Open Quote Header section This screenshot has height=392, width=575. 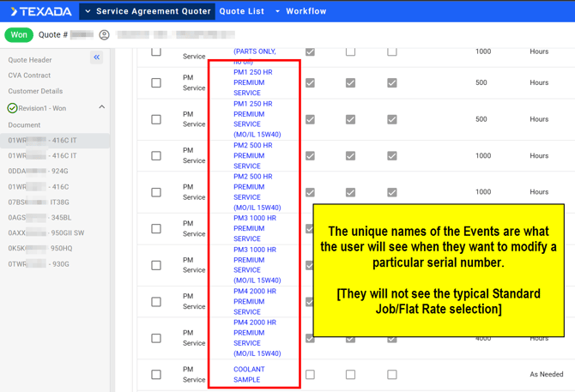30,60
